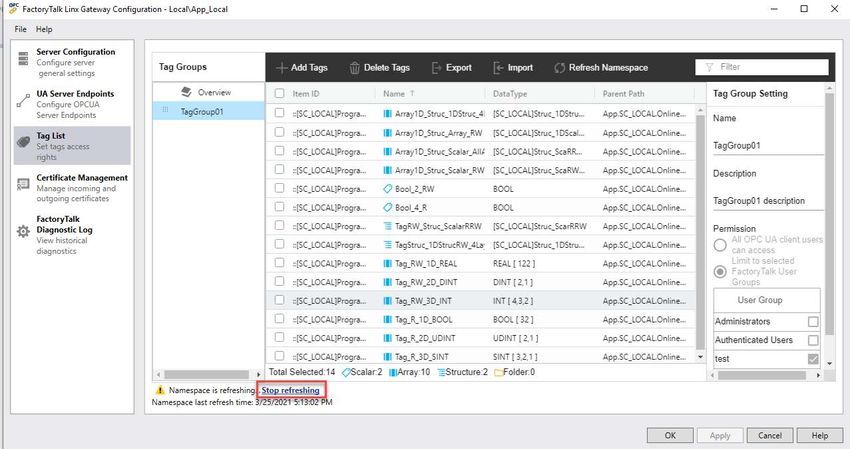
Task: Click structure icon beside TagStruc_1DStrucRW_4La
Action: (x=388, y=245)
